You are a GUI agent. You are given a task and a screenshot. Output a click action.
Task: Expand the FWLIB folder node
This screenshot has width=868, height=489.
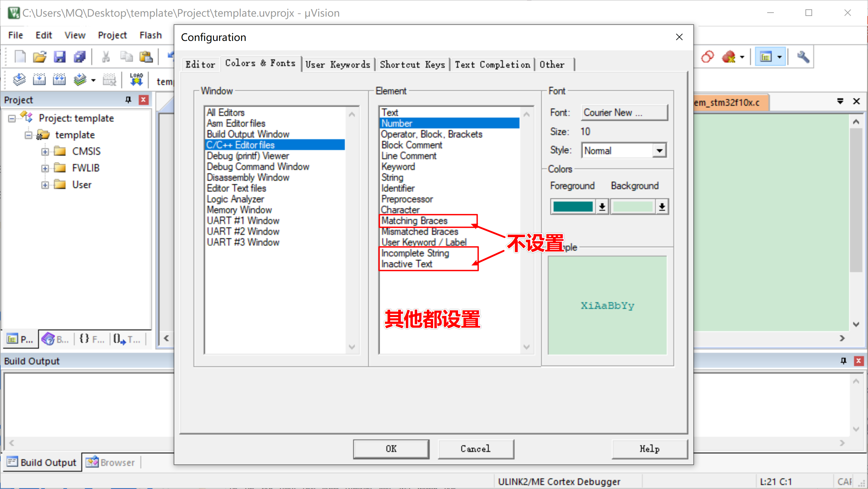point(45,168)
